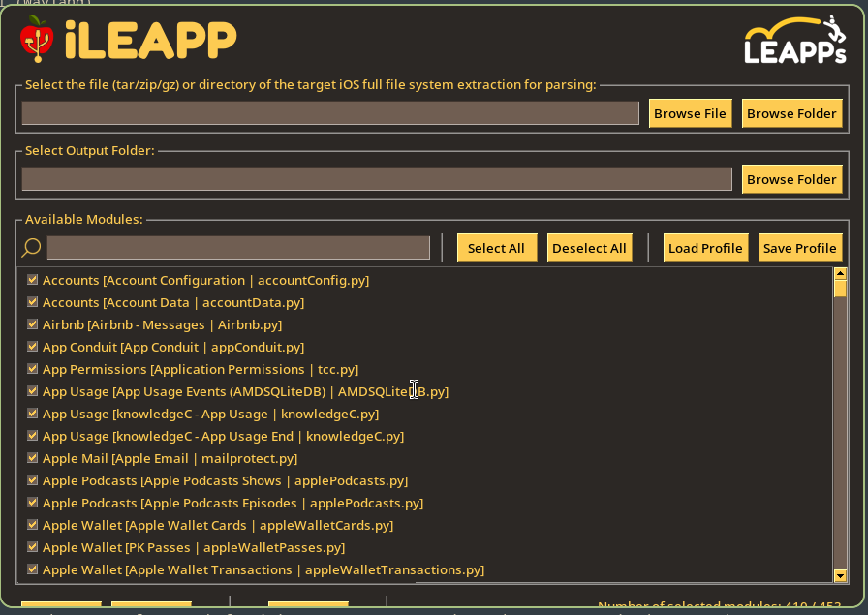Open Load Profile dialog
Screen dimensions: 868x615
click(x=705, y=248)
